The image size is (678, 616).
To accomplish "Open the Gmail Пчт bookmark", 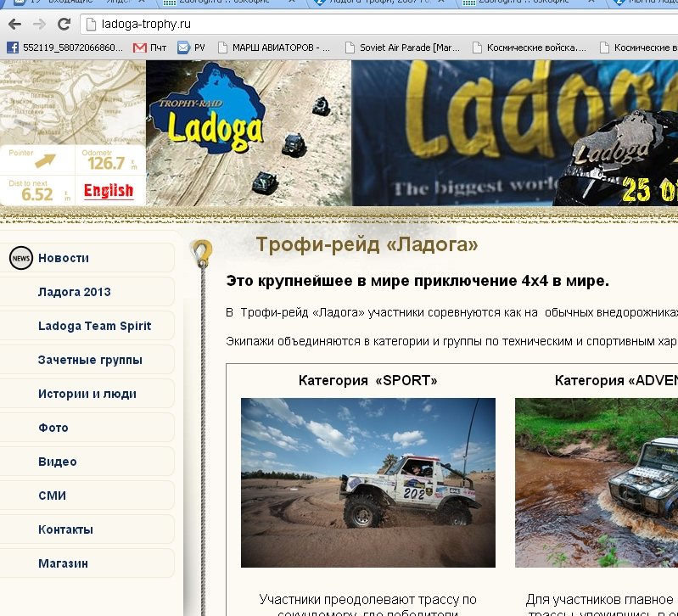I will pos(149,48).
